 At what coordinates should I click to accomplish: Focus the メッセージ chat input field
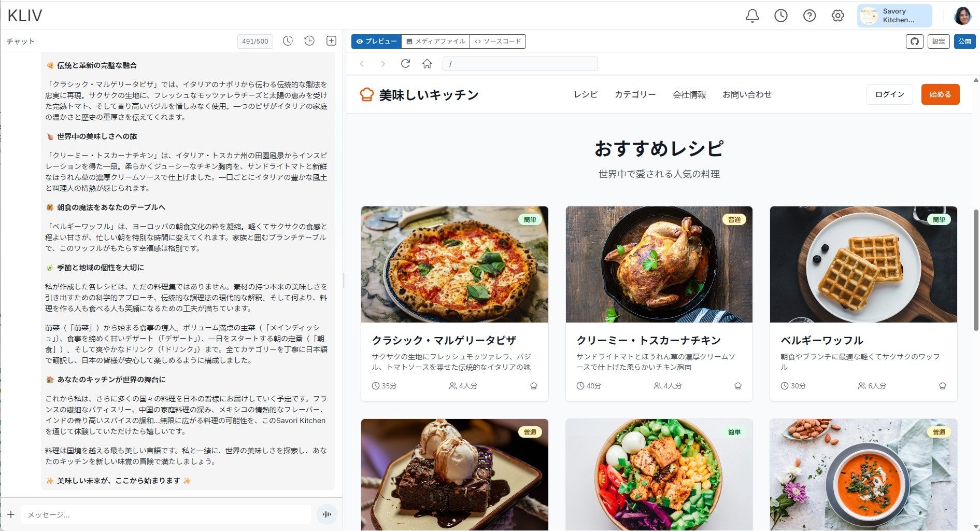point(166,514)
